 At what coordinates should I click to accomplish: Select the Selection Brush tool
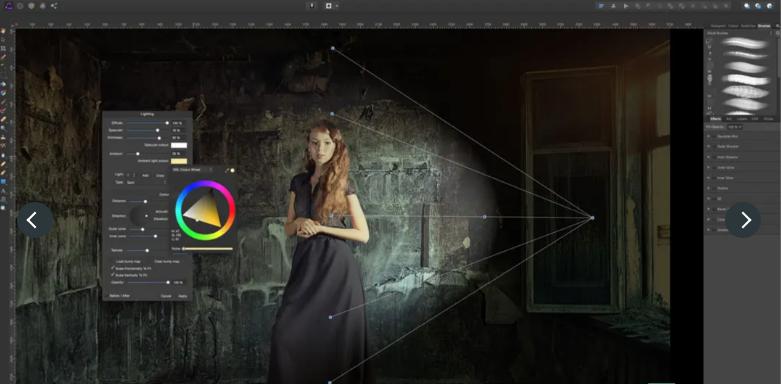3,57
